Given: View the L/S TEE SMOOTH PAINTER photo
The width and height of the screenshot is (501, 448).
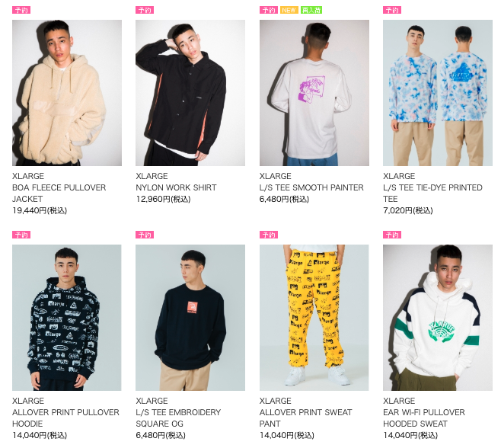Looking at the screenshot, I should [x=314, y=93].
